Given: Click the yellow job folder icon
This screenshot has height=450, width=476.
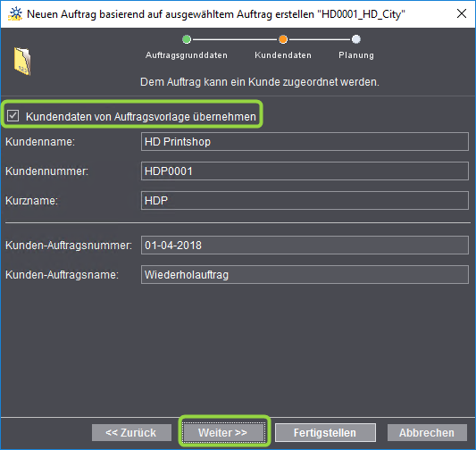Looking at the screenshot, I should click(x=22, y=61).
